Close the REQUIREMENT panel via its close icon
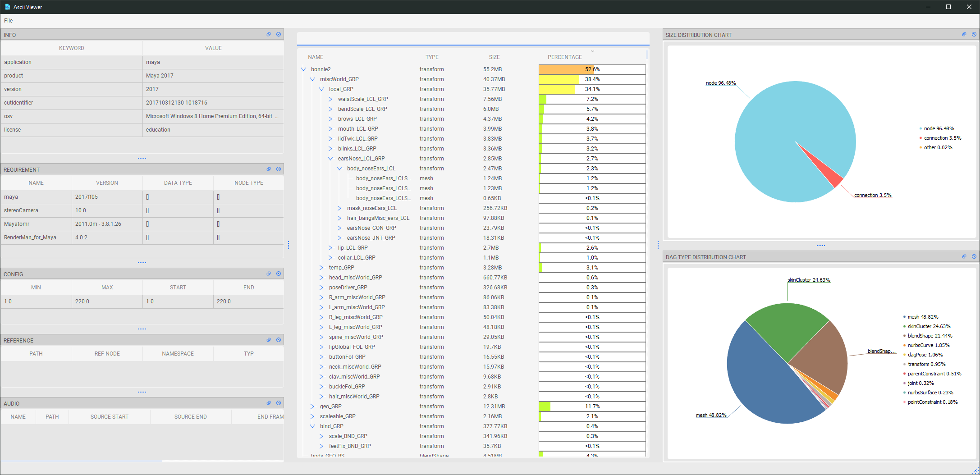Image resolution: width=980 pixels, height=475 pixels. (279, 169)
